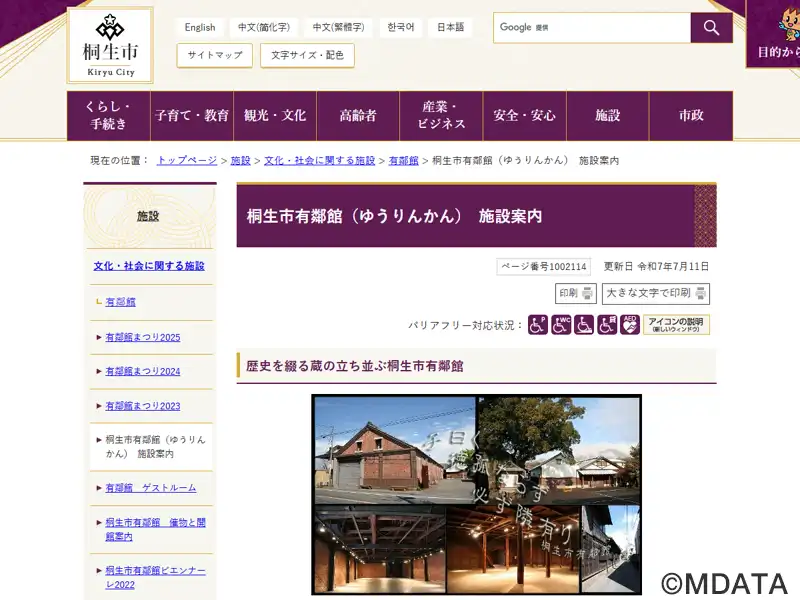Screen dimensions: 800x600
Task: Click the wheelchair elevator accessibility icon
Action: tap(607, 325)
